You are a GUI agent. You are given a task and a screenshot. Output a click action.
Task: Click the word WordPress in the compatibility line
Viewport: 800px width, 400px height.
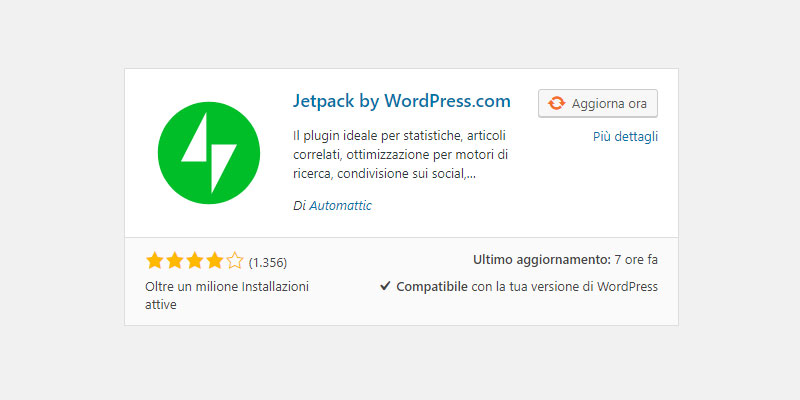628,287
